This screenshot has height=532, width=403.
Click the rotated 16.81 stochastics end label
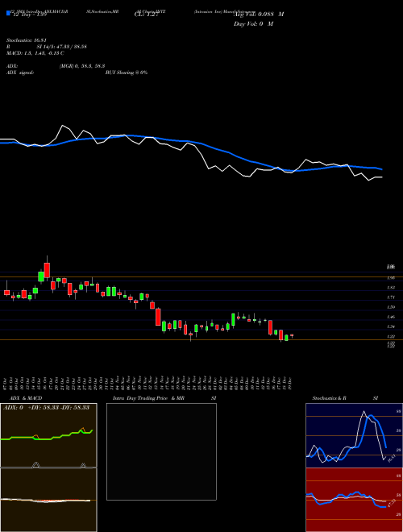(392, 458)
